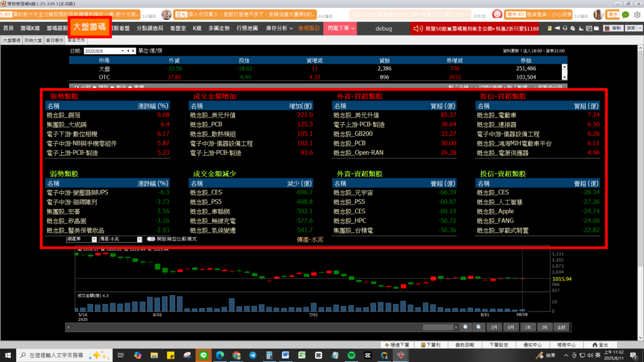Set chart range to 6月
Viewport: 644px width, 362px height.
(511, 327)
